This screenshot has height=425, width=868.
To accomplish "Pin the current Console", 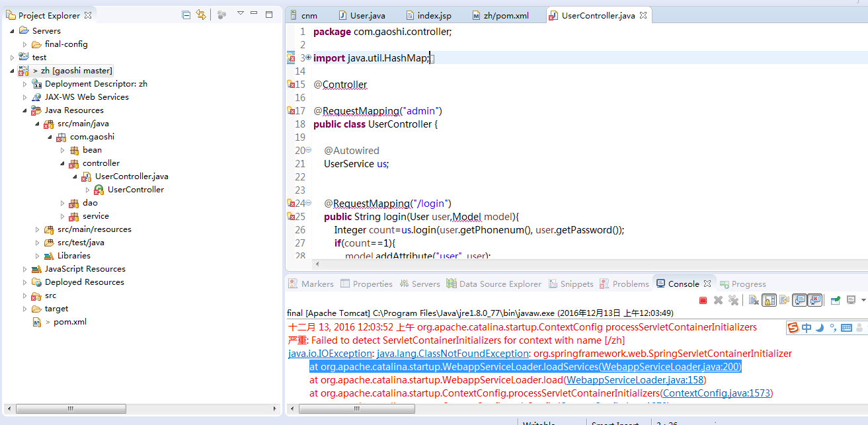I will [835, 300].
